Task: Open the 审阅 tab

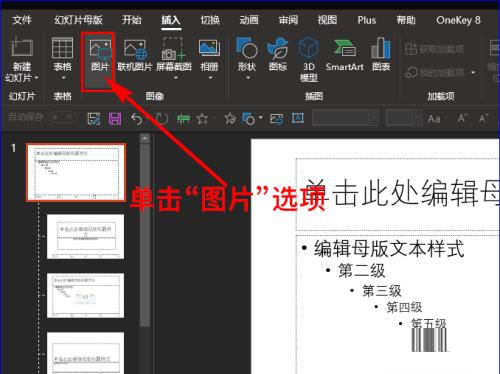Action: [x=288, y=20]
